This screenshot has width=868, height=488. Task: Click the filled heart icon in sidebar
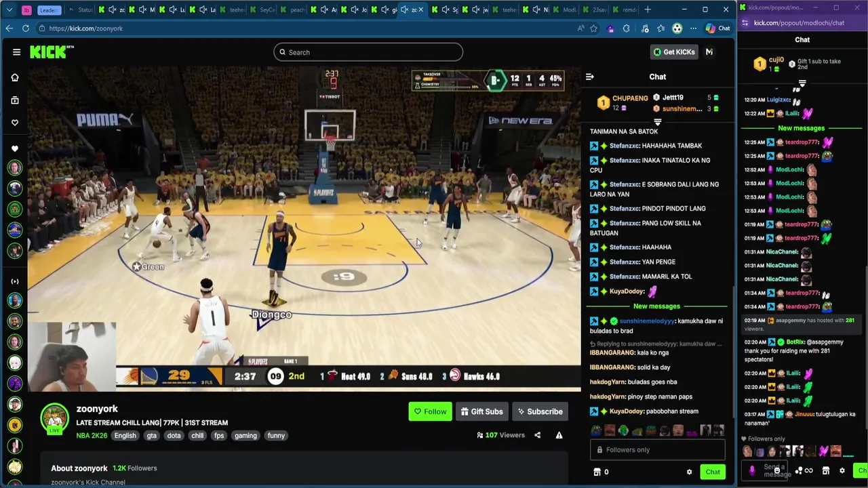[14, 148]
